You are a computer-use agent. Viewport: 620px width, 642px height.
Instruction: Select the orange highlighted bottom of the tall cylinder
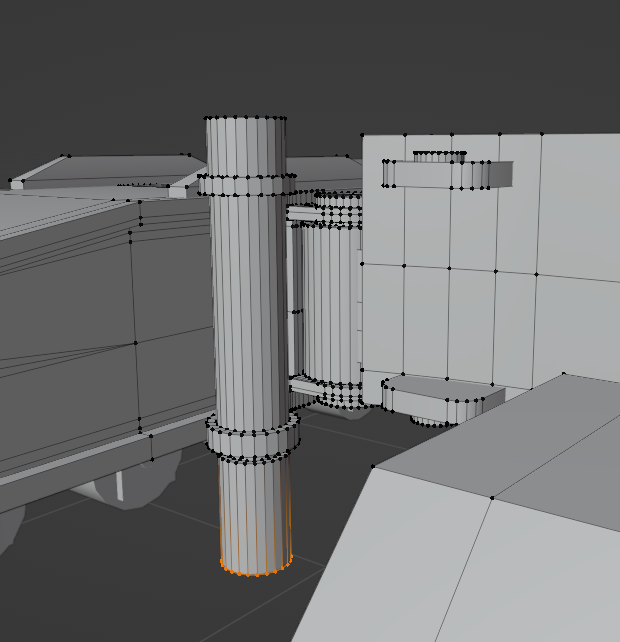tap(256, 566)
